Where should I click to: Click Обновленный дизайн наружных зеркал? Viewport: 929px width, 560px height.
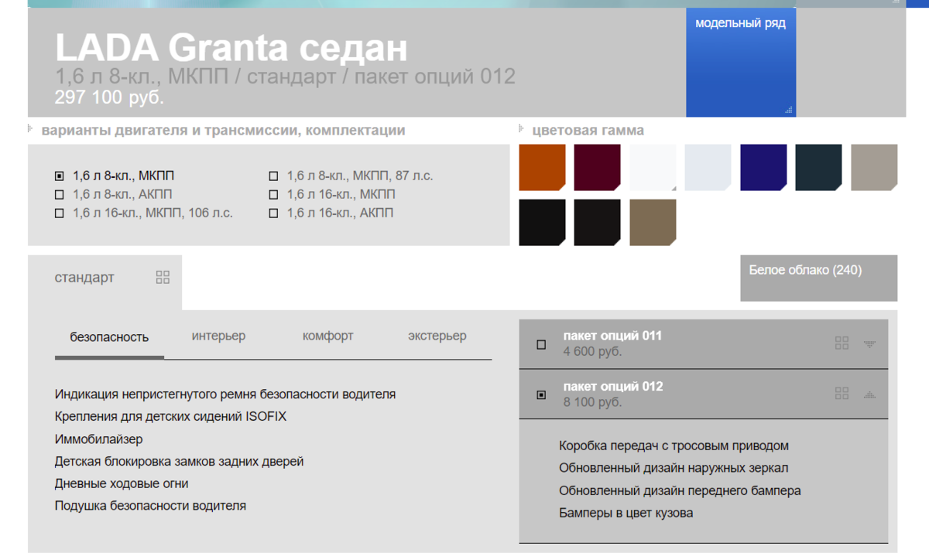(674, 468)
